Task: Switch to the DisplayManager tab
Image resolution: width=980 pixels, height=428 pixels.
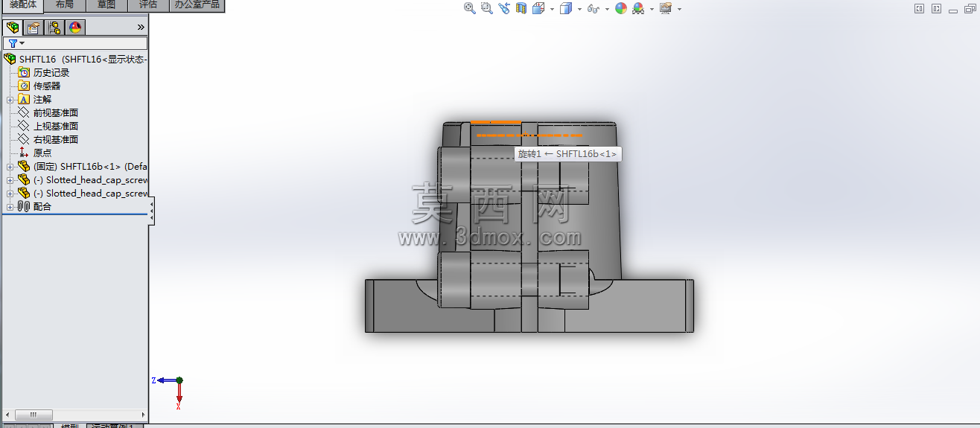Action: pos(75,28)
